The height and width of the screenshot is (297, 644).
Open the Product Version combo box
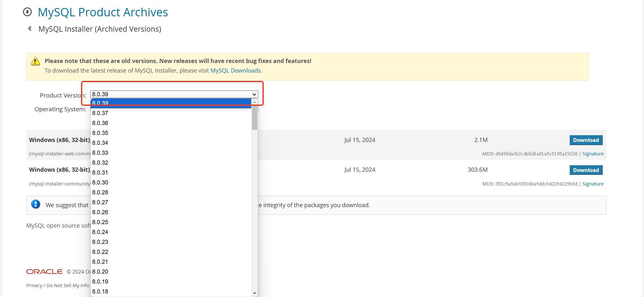tap(174, 94)
